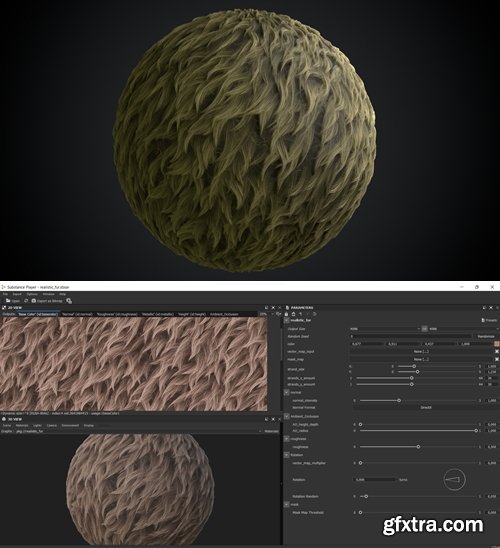Select the Metallic output tab
Image resolution: width=500 pixels, height=548 pixels.
[158, 314]
